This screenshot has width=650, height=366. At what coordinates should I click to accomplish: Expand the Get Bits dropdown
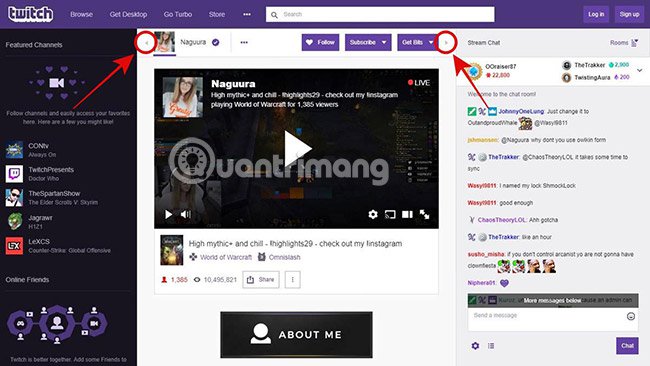tap(417, 42)
